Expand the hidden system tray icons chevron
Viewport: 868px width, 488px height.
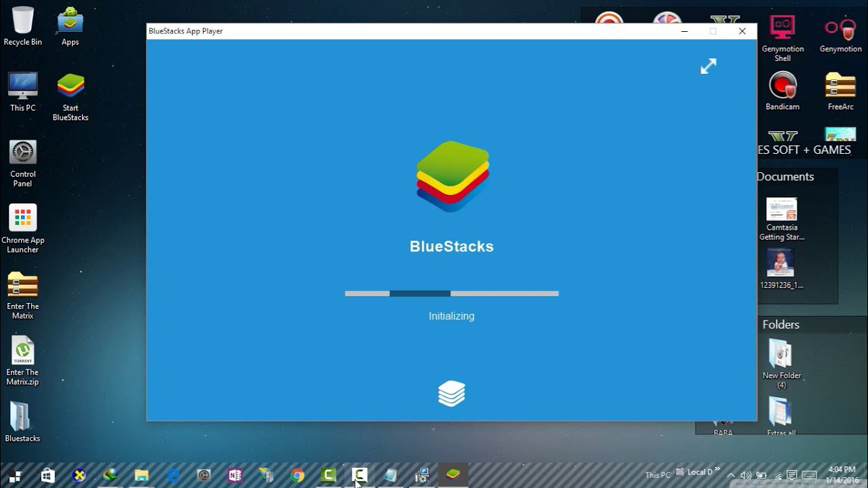click(x=731, y=475)
